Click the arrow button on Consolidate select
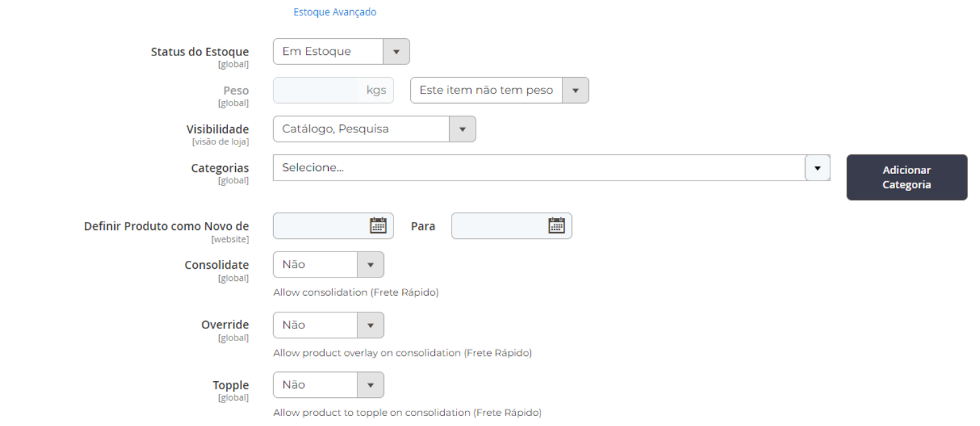The image size is (980, 426). click(371, 265)
